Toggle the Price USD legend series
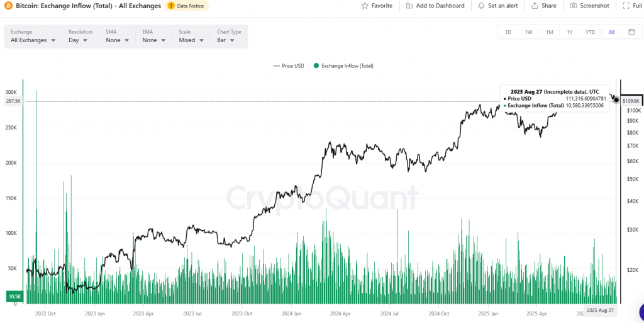Viewport: 644px width, 323px height. coord(288,65)
